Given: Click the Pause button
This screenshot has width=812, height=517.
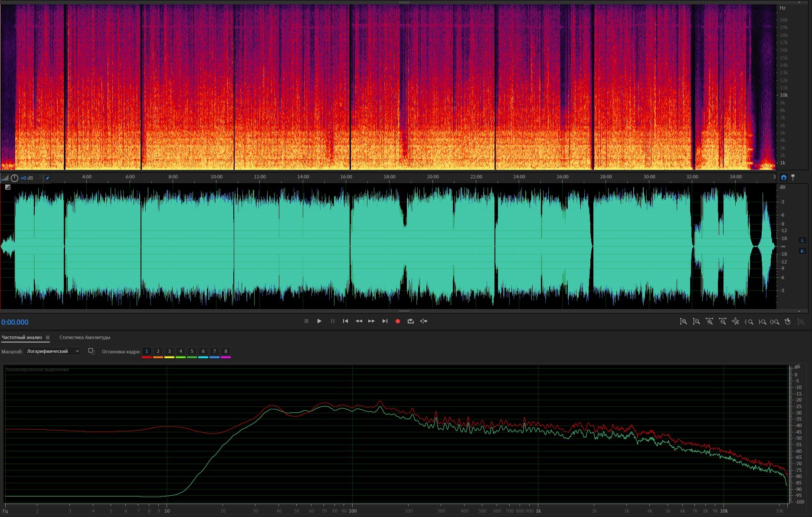Looking at the screenshot, I should pyautogui.click(x=333, y=321).
